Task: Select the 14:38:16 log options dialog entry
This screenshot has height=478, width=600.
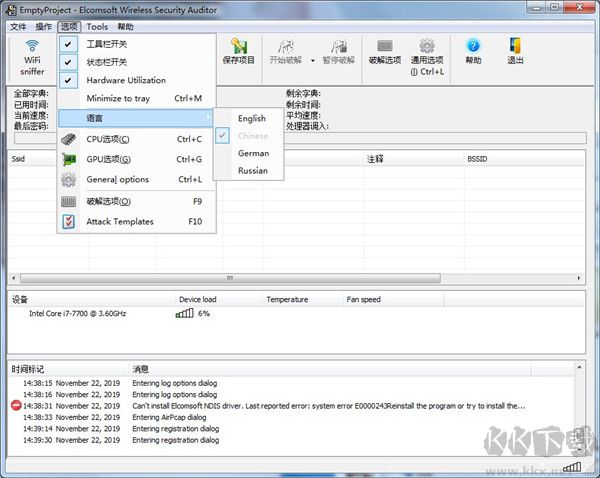Action: click(x=291, y=395)
